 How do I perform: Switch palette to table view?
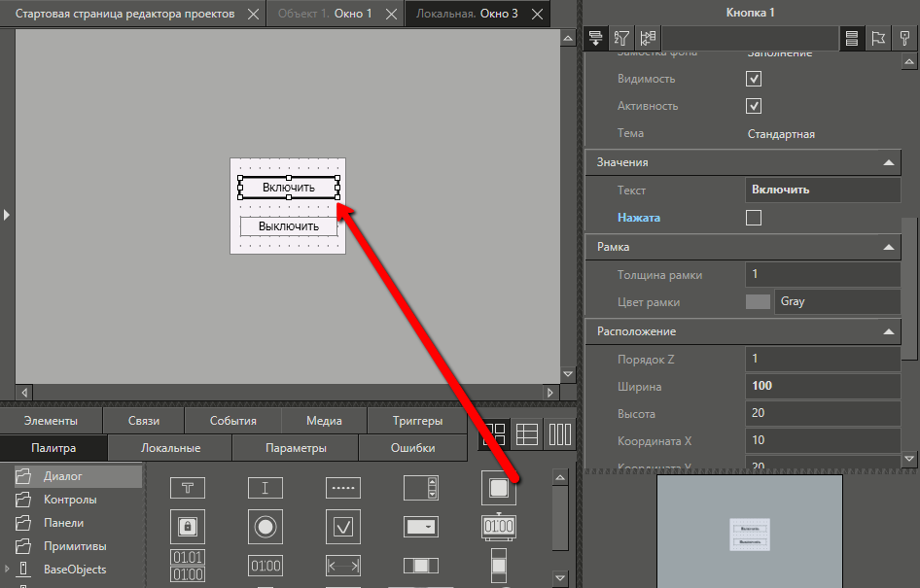click(x=527, y=434)
